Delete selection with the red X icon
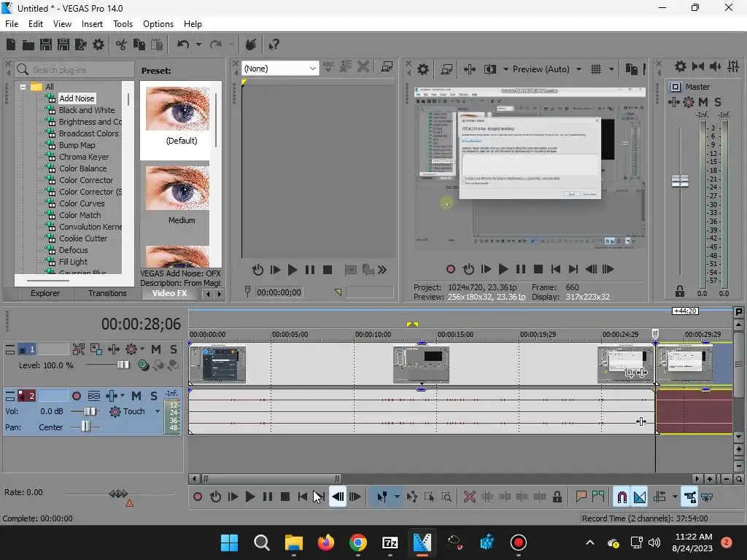This screenshot has height=560, width=747. [470, 497]
